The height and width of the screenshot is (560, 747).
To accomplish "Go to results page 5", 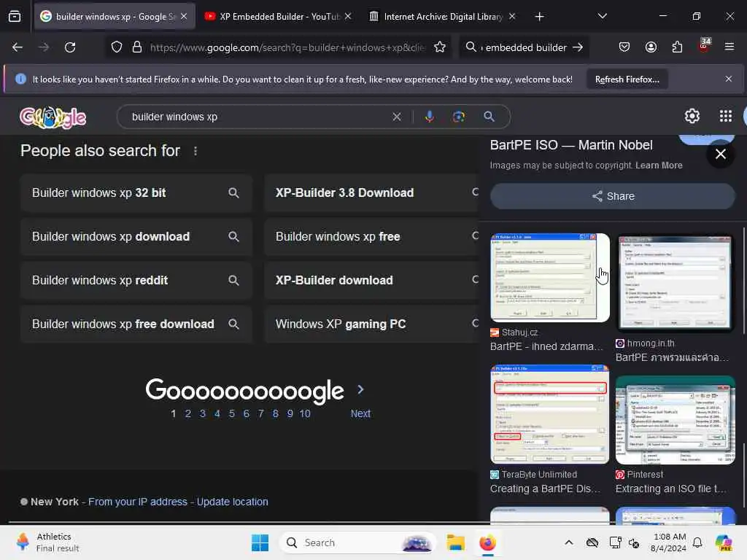I will point(231,413).
